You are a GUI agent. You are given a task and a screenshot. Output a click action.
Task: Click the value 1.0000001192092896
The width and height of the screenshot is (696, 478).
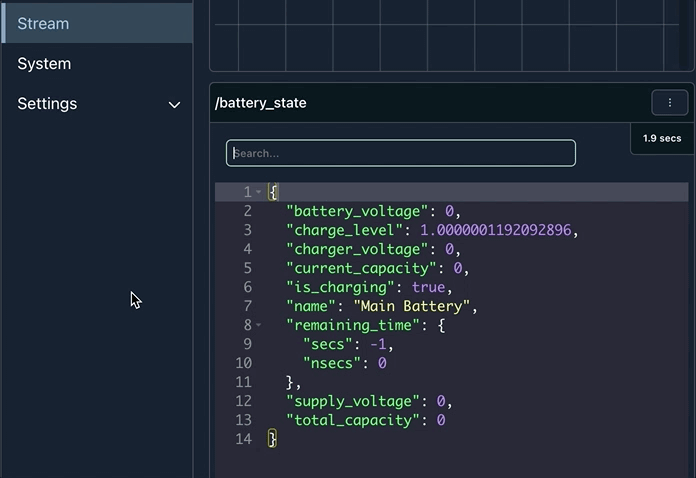point(495,230)
